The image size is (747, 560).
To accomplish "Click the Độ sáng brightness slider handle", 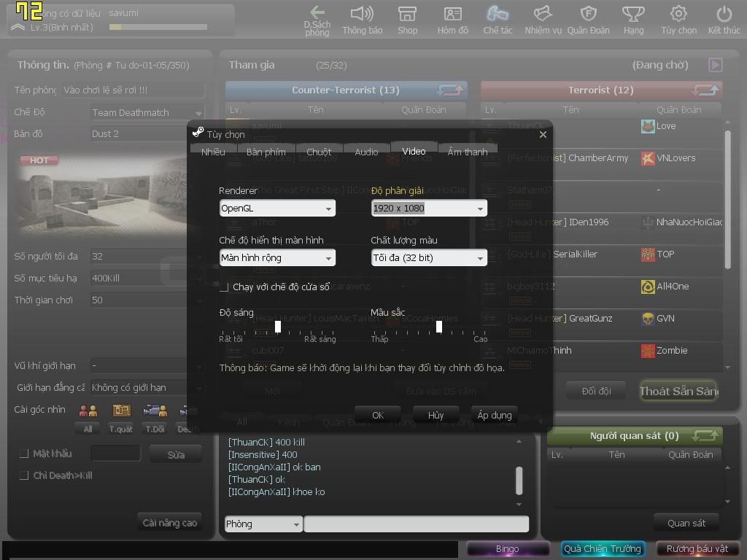I will pos(278,327).
